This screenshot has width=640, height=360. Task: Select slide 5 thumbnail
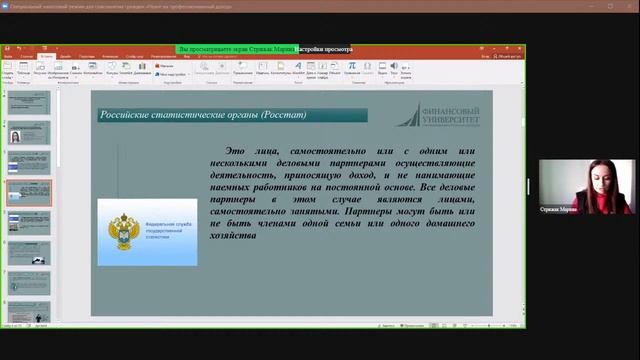coord(29,223)
